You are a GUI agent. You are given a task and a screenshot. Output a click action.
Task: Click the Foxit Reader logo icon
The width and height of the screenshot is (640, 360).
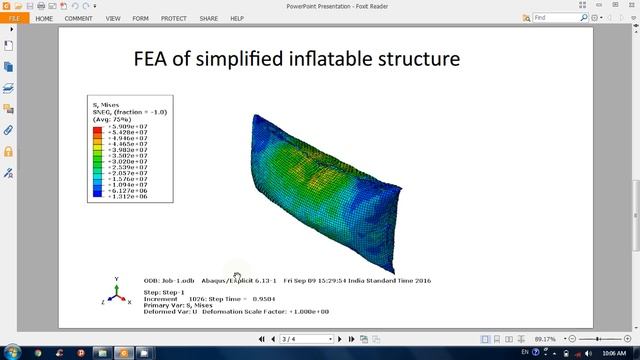[7, 6]
